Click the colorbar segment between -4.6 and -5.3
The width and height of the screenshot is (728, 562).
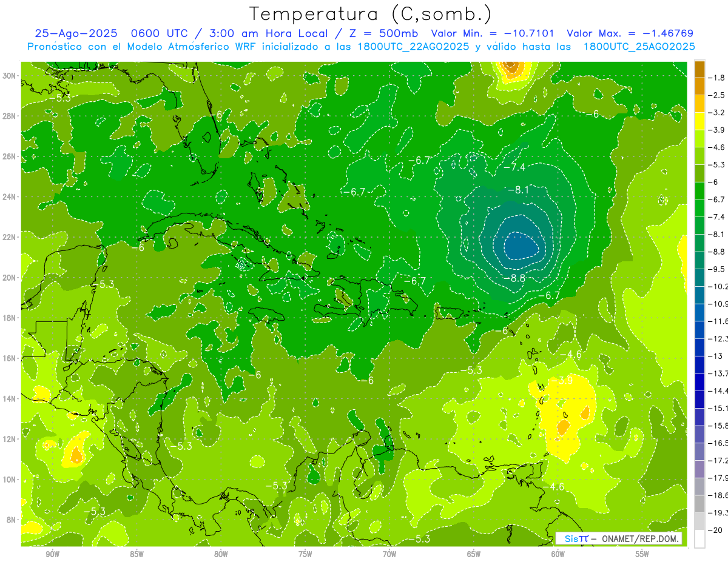(x=699, y=156)
